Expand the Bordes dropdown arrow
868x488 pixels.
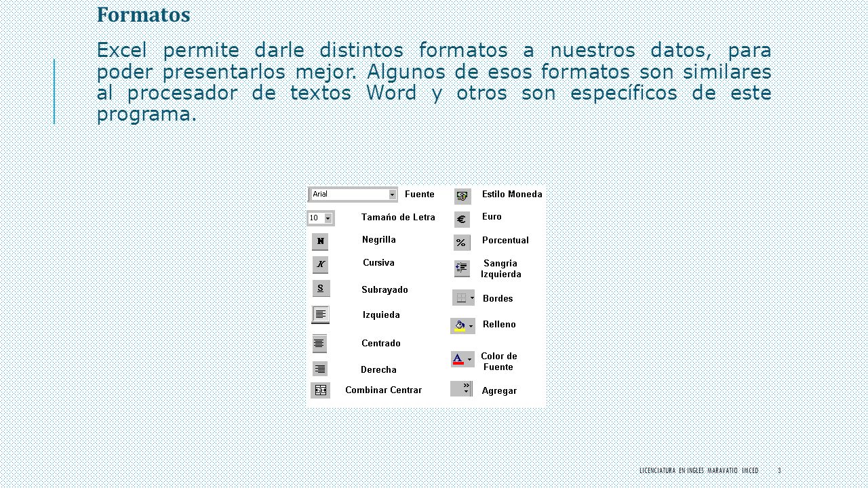point(472,298)
